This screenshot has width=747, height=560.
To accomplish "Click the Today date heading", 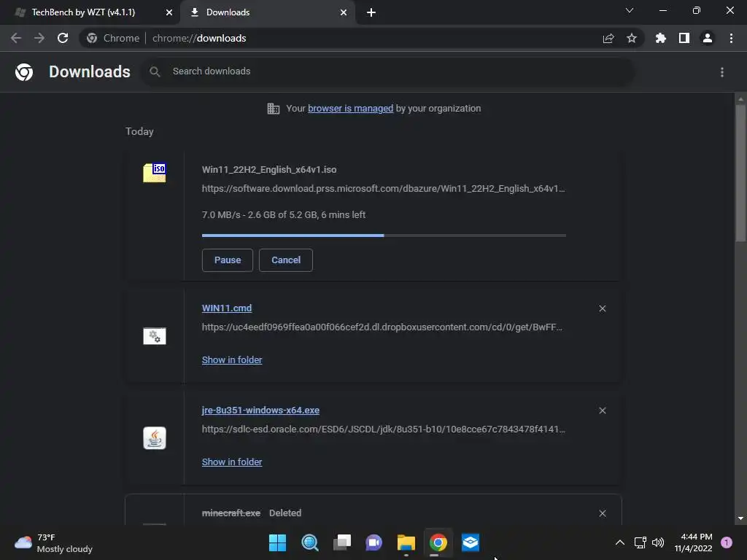I will click(139, 131).
